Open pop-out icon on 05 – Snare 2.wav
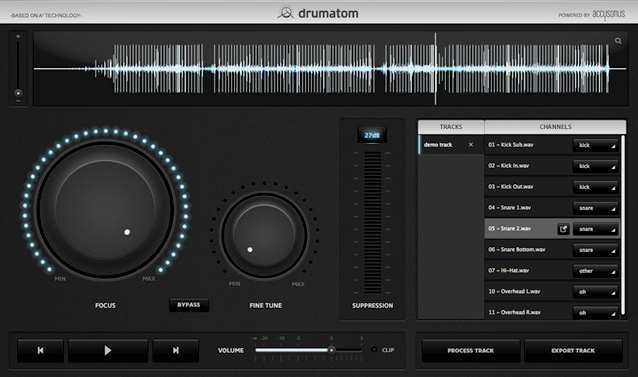638x377 pixels. coord(563,229)
